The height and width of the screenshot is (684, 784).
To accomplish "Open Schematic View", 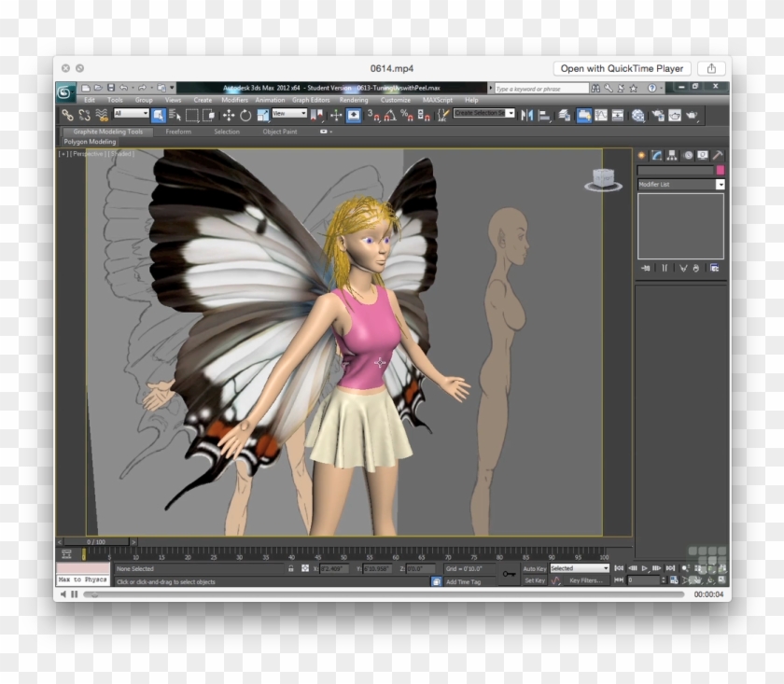I will pos(616,116).
